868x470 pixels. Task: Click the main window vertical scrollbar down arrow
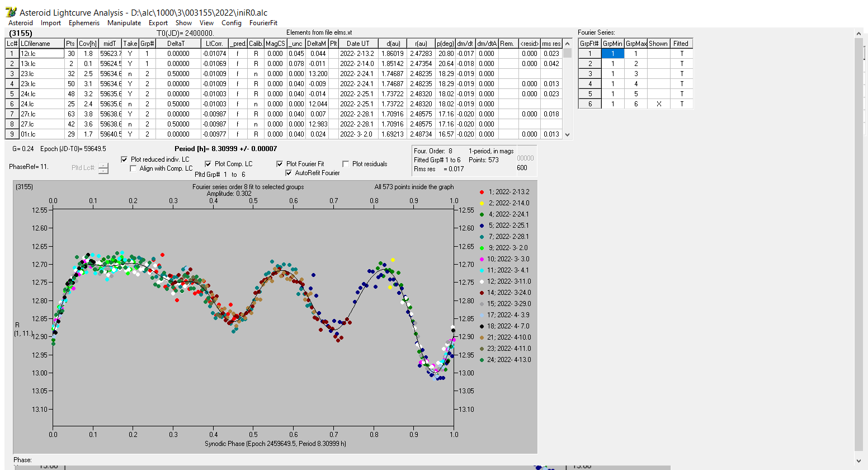coord(859,460)
